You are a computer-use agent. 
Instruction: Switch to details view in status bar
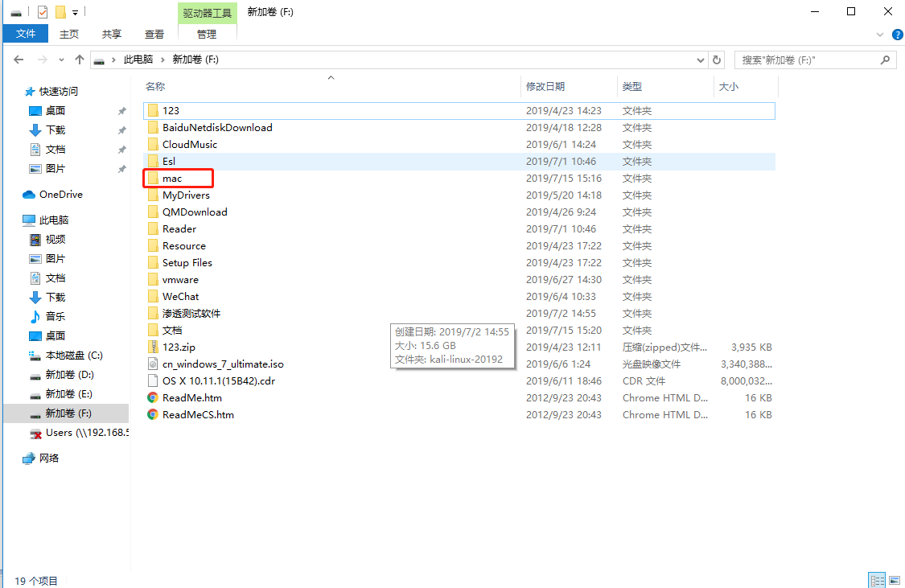pos(877,581)
